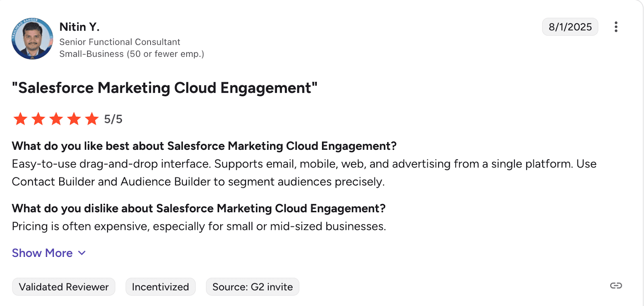This screenshot has width=644, height=306.
Task: Open the "Salesforce Marketing Cloud Engagement" review title
Action: 165,88
